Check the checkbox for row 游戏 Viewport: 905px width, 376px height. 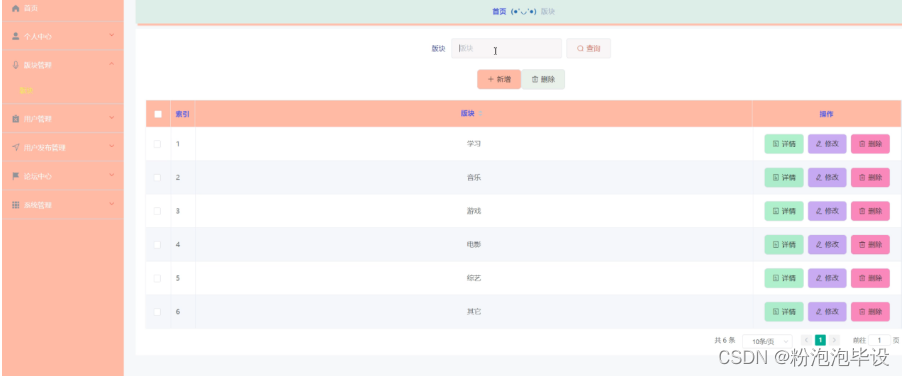[x=158, y=211]
